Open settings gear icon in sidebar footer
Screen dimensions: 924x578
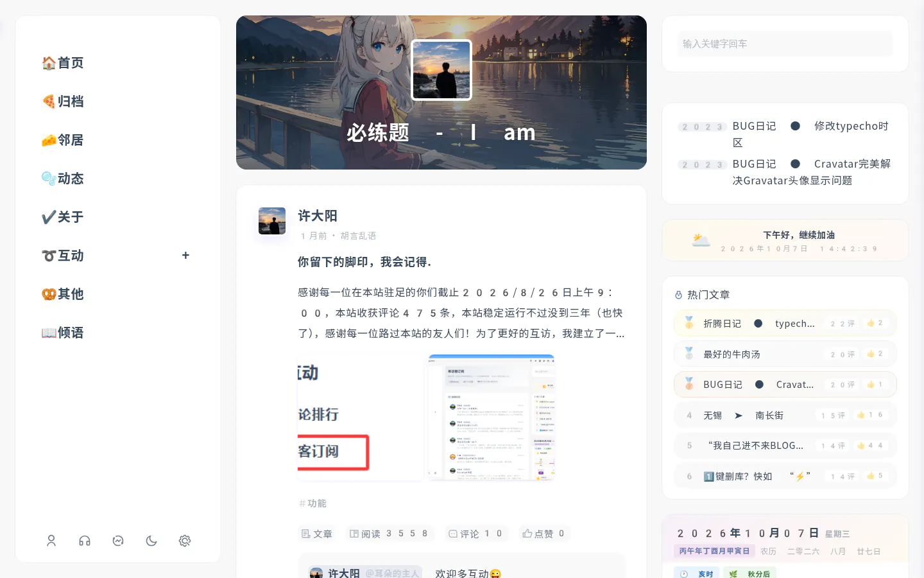(x=185, y=541)
